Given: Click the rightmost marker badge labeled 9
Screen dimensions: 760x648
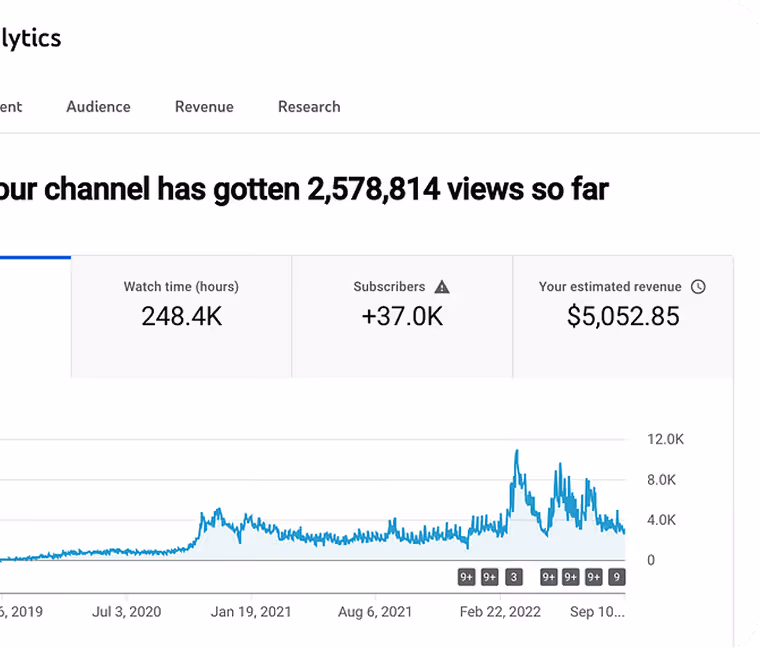Looking at the screenshot, I should [x=617, y=577].
